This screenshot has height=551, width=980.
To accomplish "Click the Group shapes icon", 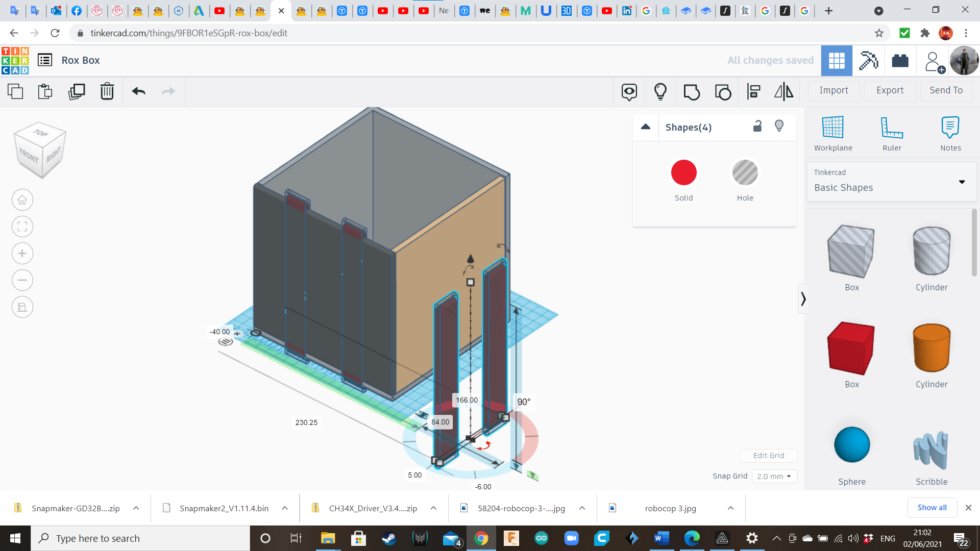I will (692, 92).
